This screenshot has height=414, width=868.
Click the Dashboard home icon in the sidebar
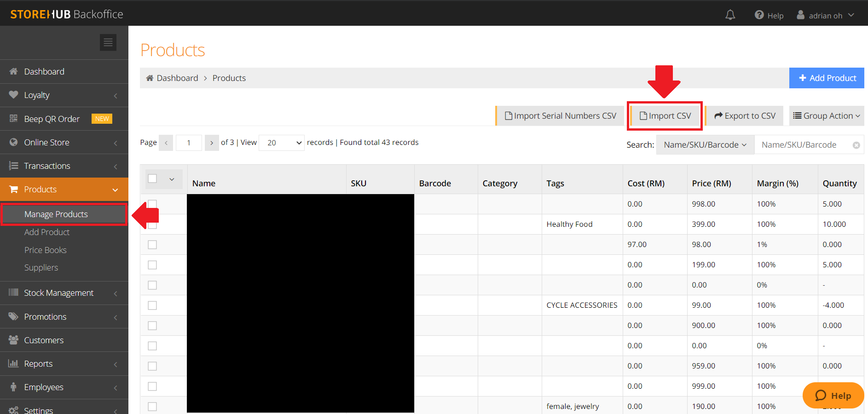13,71
